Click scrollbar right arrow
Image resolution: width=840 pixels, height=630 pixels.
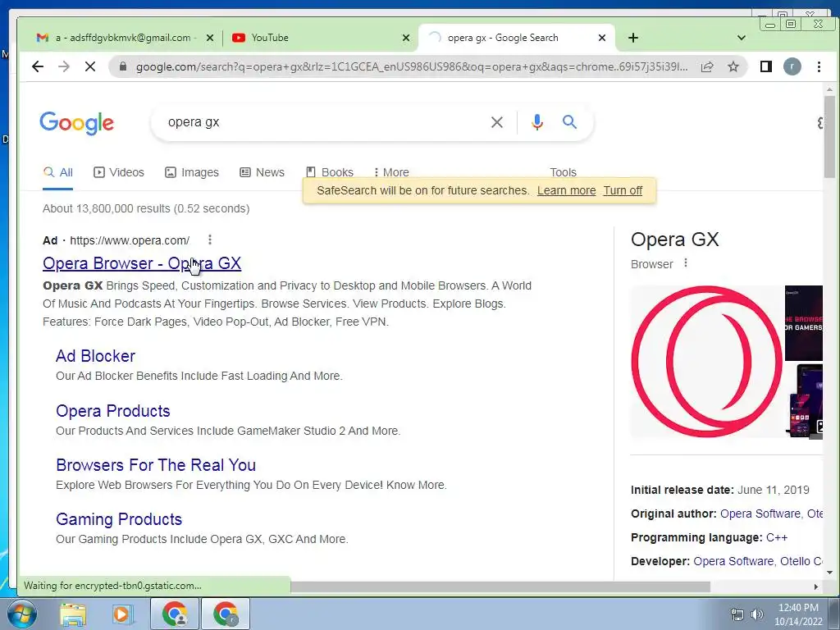[x=815, y=587]
